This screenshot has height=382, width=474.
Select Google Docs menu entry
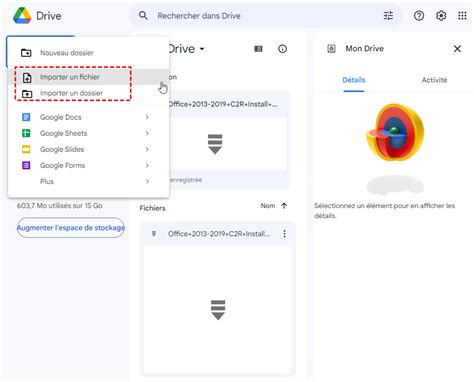[x=89, y=117]
